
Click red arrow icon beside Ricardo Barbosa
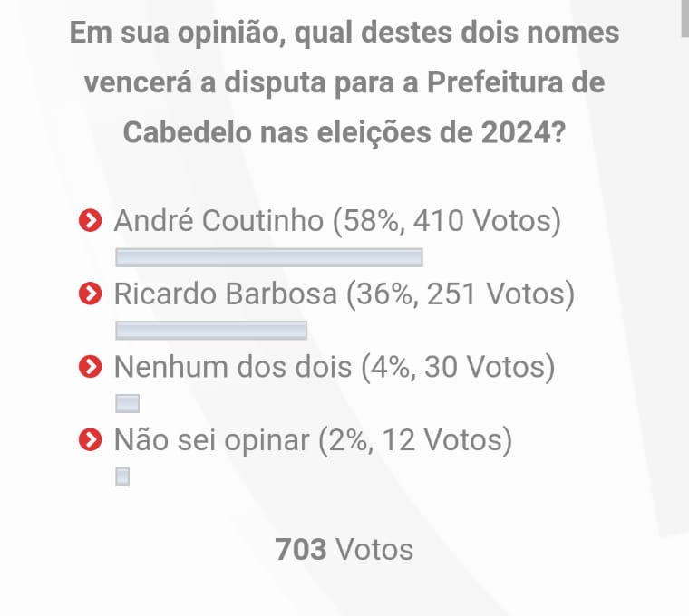pos(90,294)
